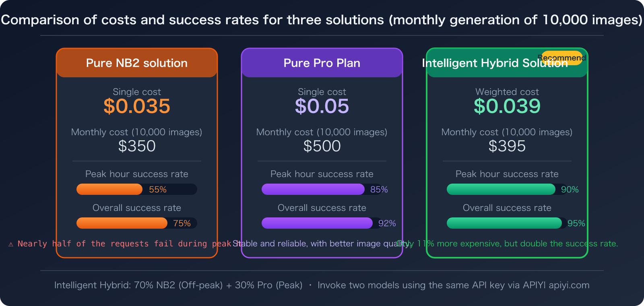Click the $350 monthly cost figure
The width and height of the screenshot is (644, 306).
[x=137, y=146]
